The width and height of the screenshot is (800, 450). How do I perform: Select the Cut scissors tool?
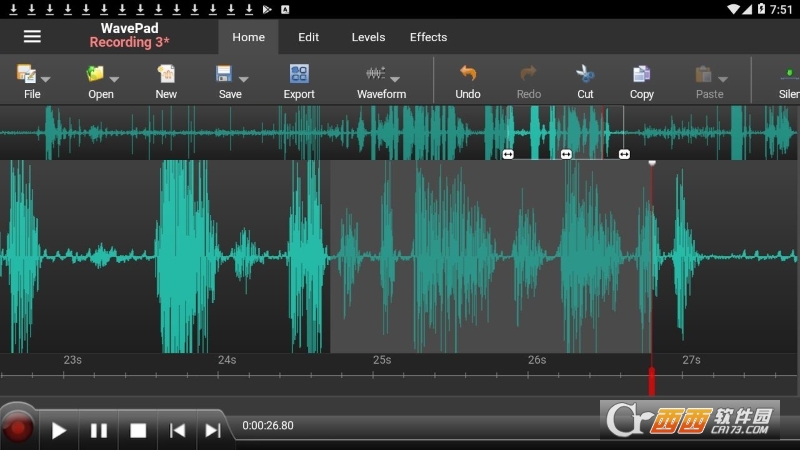point(585,74)
